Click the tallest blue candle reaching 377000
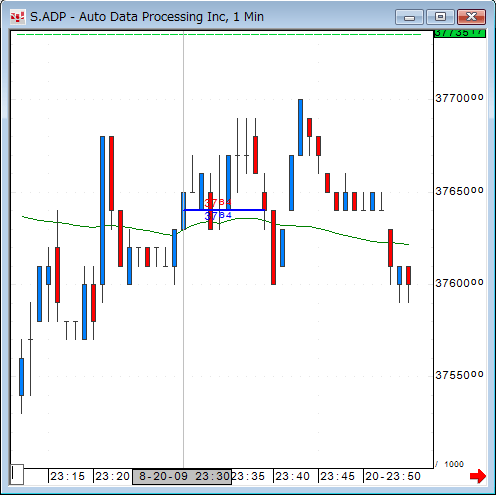The width and height of the screenshot is (496, 495). coord(300,127)
